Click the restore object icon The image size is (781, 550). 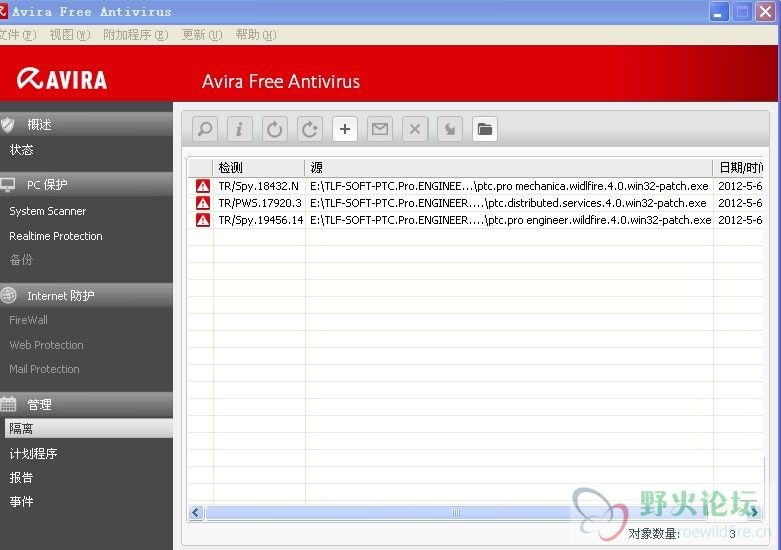click(x=274, y=130)
